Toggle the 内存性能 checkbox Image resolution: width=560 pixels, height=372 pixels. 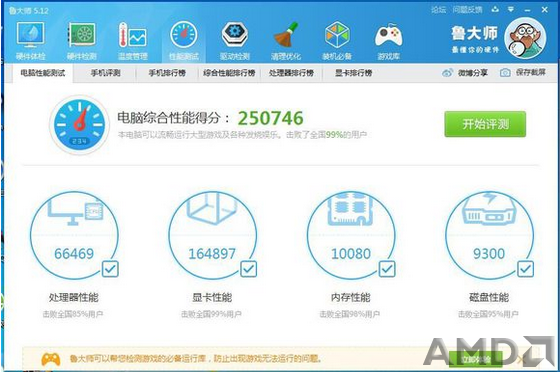[x=387, y=269]
